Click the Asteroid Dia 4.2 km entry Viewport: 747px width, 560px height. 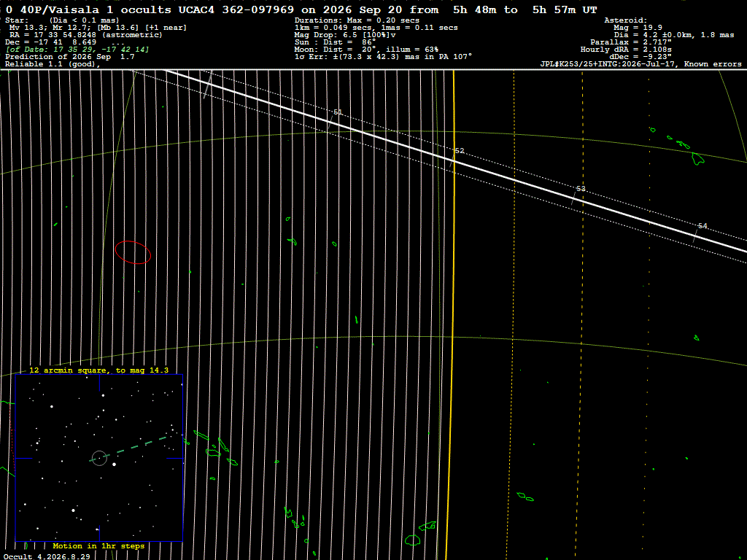point(673,35)
